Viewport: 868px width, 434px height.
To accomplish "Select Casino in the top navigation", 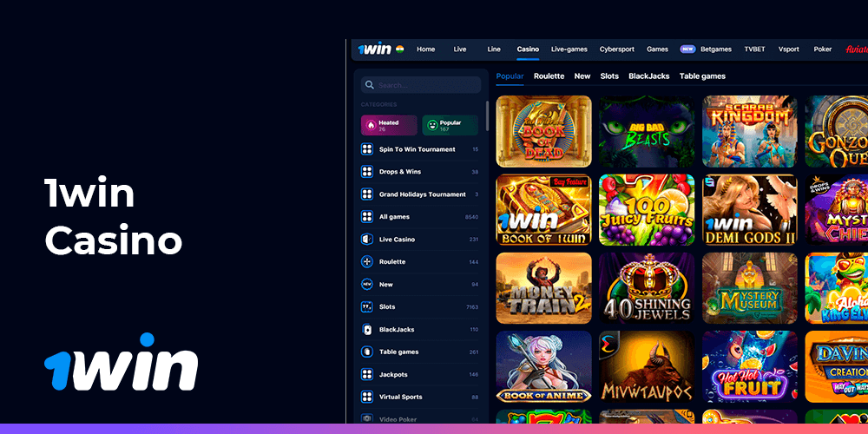I will click(x=528, y=49).
